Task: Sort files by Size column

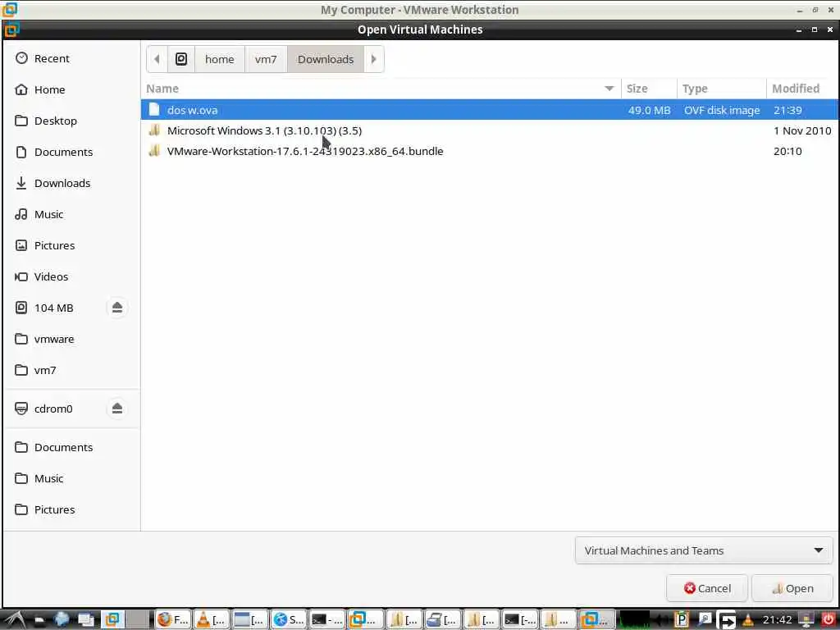Action: coord(649,89)
